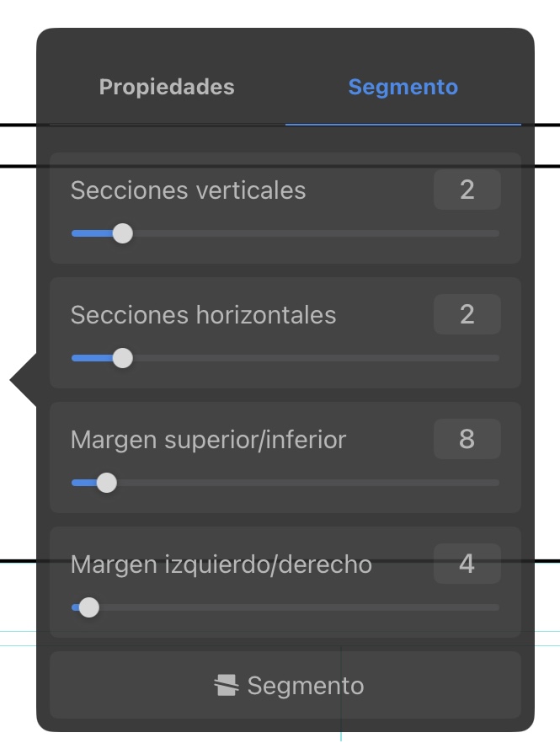Click the Margen izquierdo/derecho value field

467,563
